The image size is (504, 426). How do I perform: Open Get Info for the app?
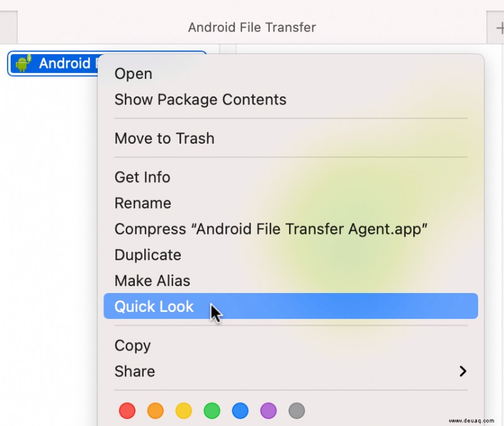point(290,177)
